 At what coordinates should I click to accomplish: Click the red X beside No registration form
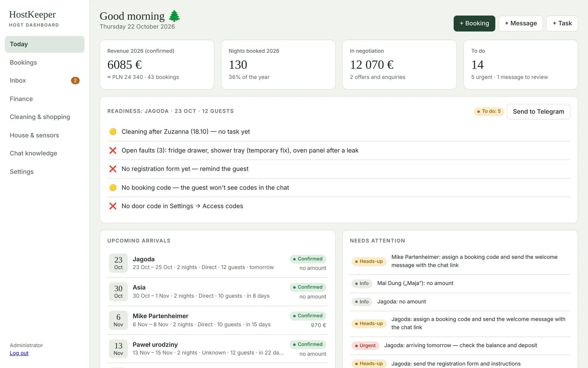[113, 169]
